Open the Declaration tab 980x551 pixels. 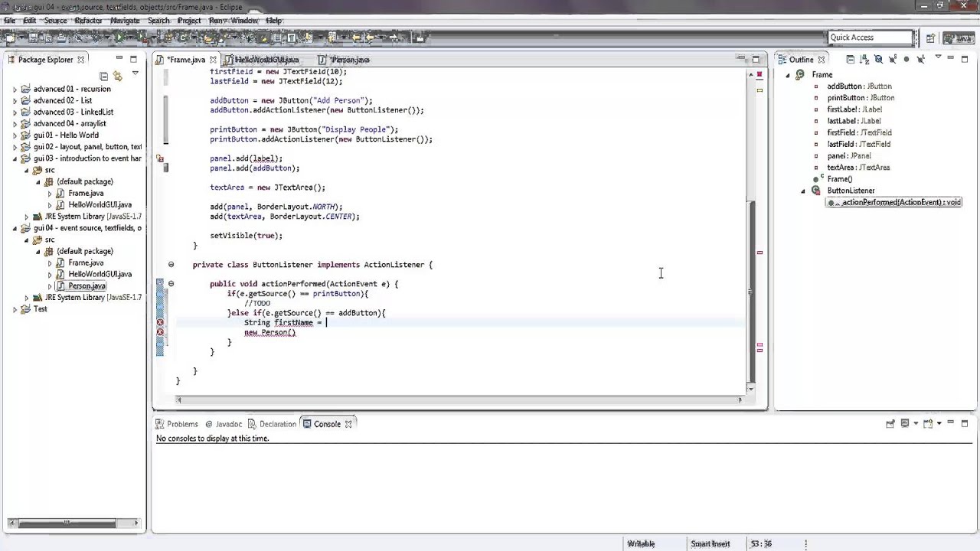click(273, 424)
